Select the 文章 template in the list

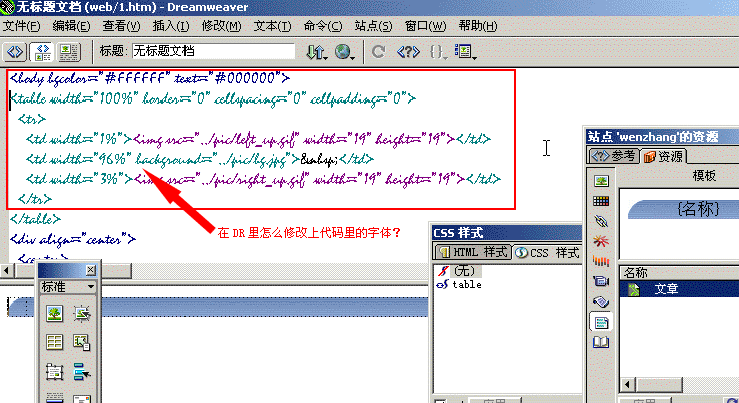pos(666,289)
